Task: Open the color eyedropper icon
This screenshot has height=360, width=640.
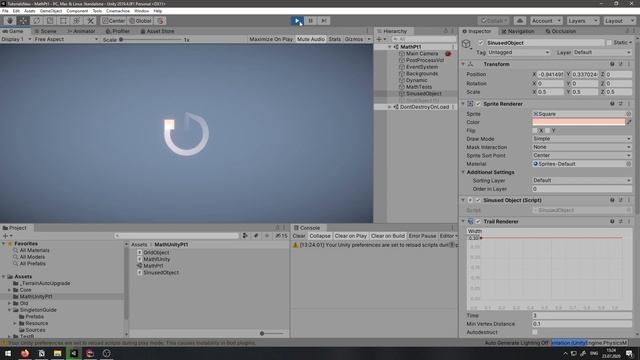Action: (629, 122)
